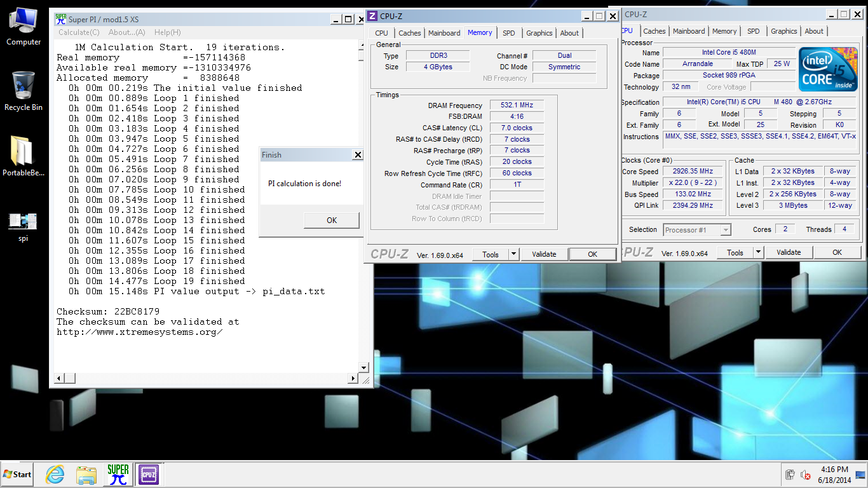This screenshot has width=868, height=488.
Task: Open Caches tab in right CPU-Z window
Action: (x=654, y=31)
